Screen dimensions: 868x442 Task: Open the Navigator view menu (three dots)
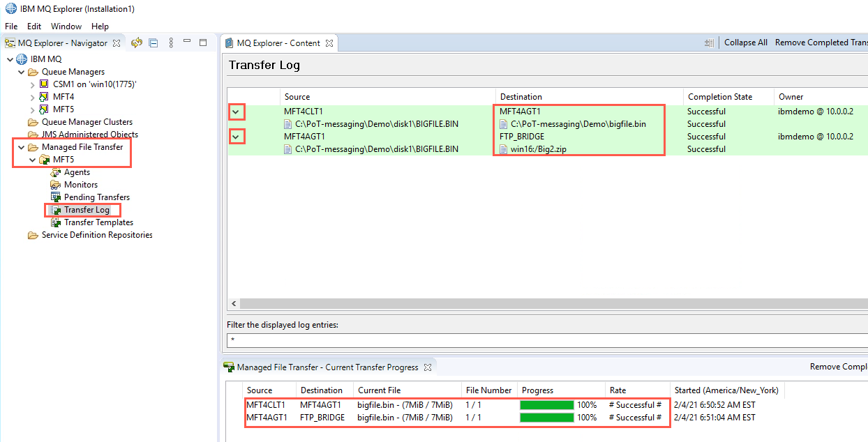171,43
